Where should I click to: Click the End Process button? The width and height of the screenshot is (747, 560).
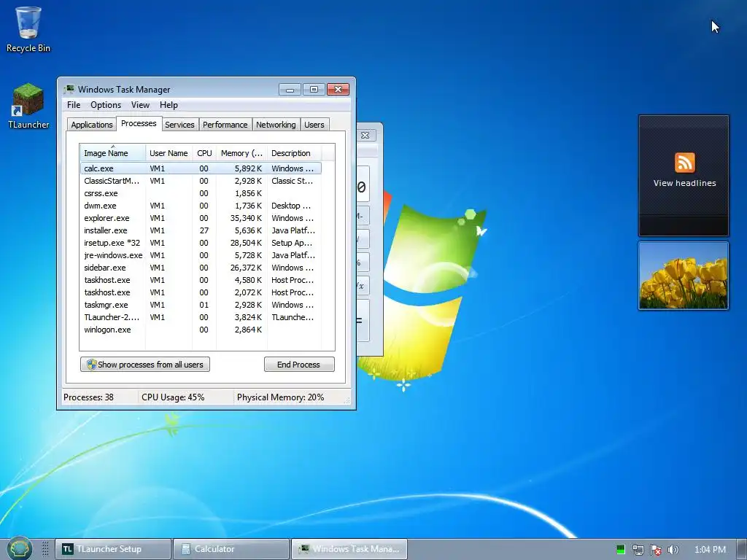click(x=299, y=365)
